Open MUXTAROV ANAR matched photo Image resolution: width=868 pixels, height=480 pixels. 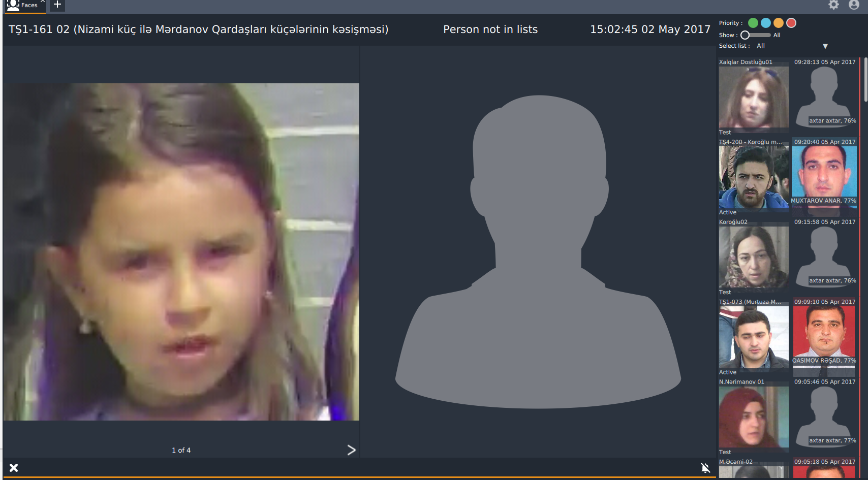point(824,176)
